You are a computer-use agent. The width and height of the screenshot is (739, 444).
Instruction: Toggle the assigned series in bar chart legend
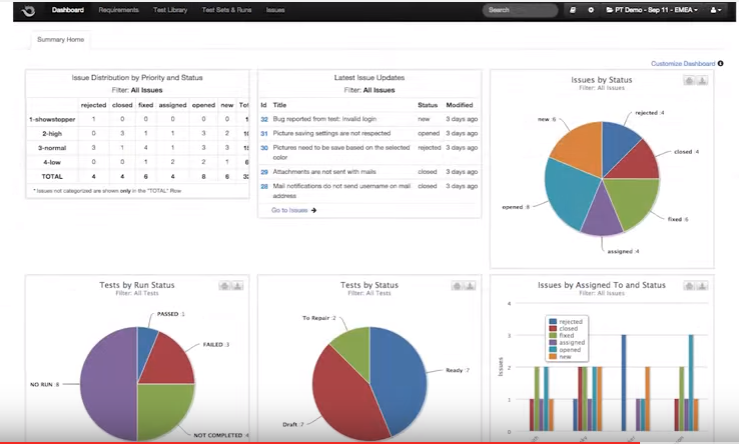567,343
